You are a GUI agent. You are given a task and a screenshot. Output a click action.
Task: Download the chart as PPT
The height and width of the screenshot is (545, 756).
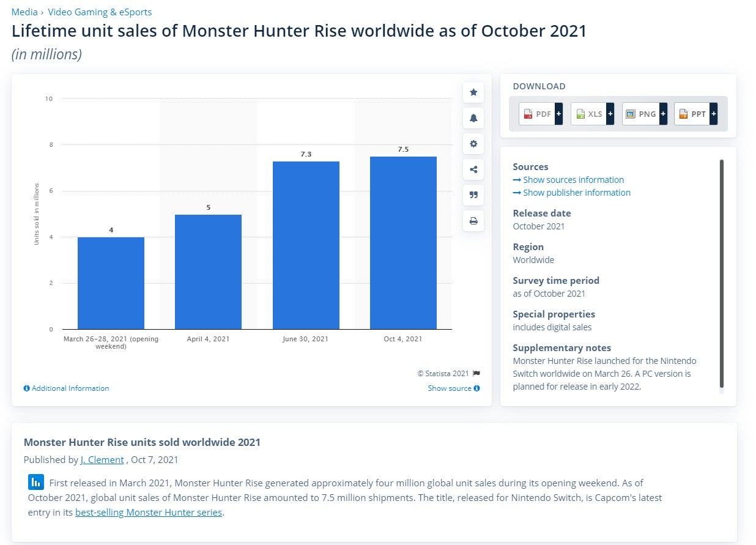696,114
